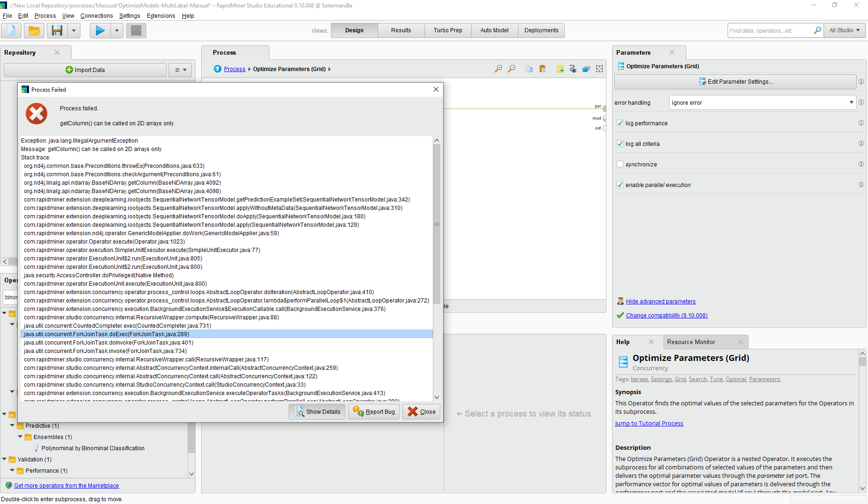The height and width of the screenshot is (504, 868).
Task: Click the Report Bug button
Action: coord(374,411)
